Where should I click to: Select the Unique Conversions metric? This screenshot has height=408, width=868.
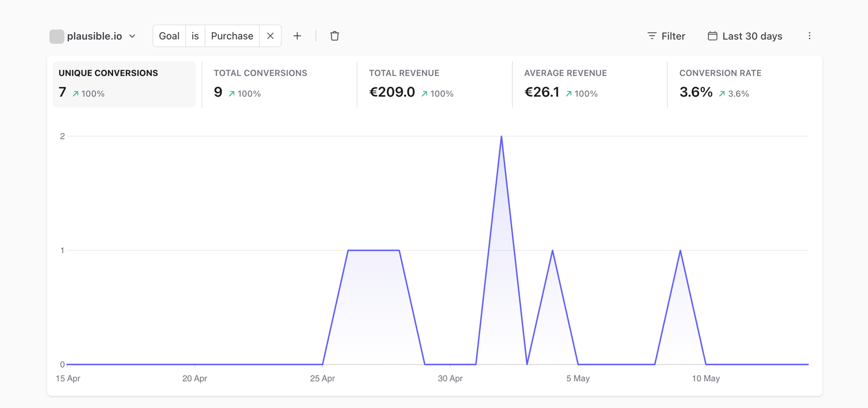click(124, 84)
